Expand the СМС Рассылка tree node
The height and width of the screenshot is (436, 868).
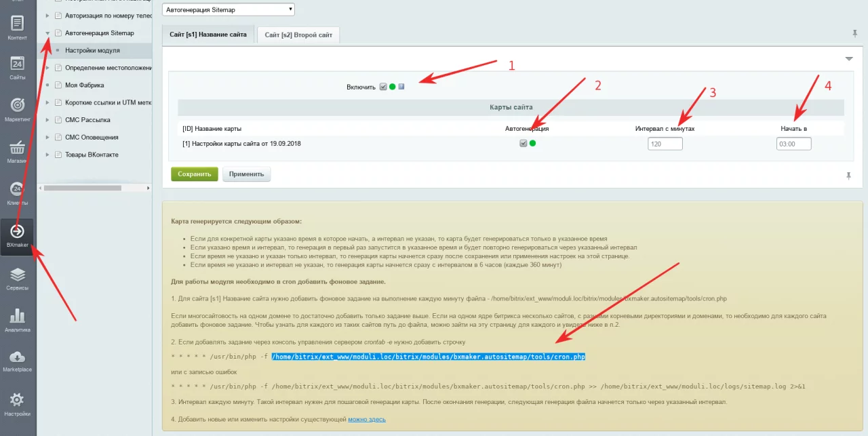pyautogui.click(x=47, y=120)
